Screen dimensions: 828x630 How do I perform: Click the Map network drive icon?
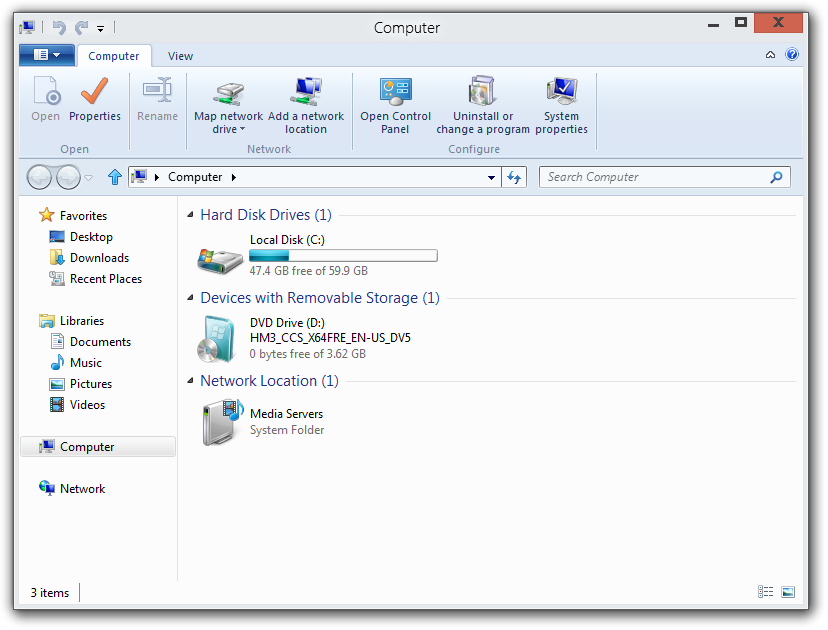(x=228, y=93)
